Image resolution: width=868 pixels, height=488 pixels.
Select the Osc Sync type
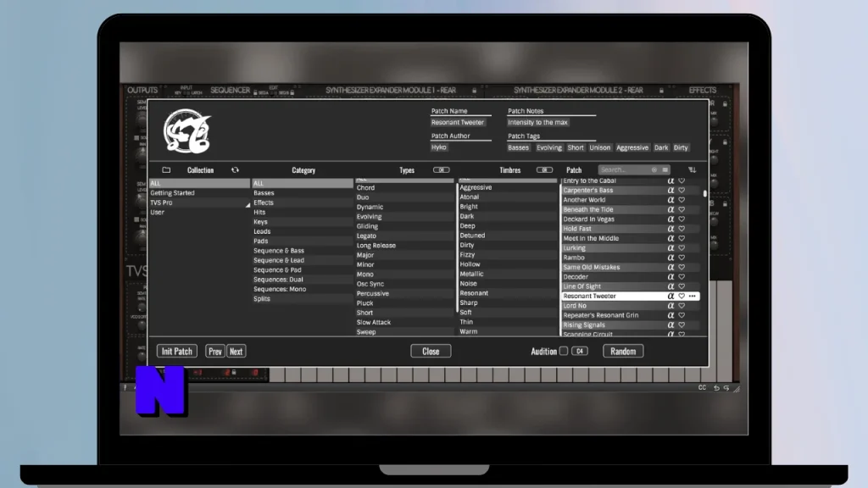coord(404,284)
